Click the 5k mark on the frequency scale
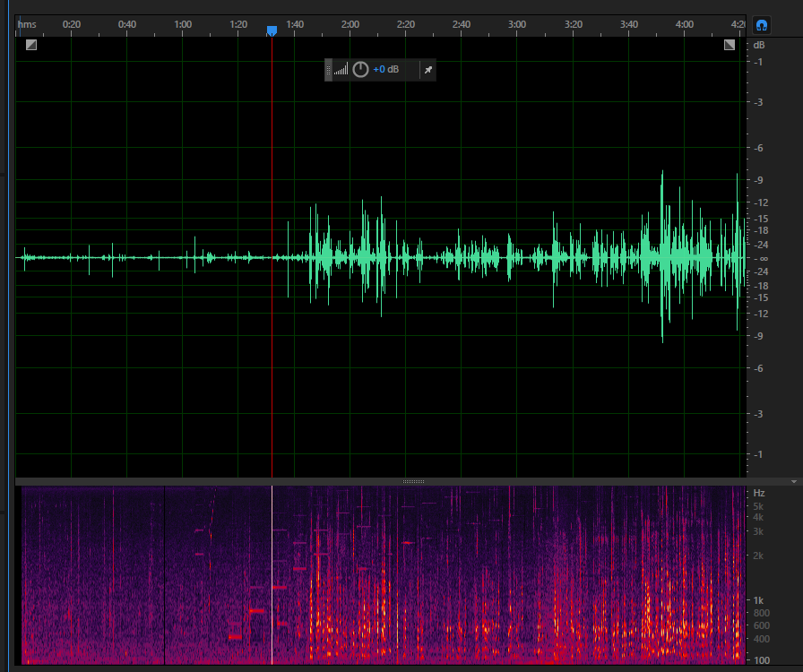The width and height of the screenshot is (803, 672). point(758,506)
